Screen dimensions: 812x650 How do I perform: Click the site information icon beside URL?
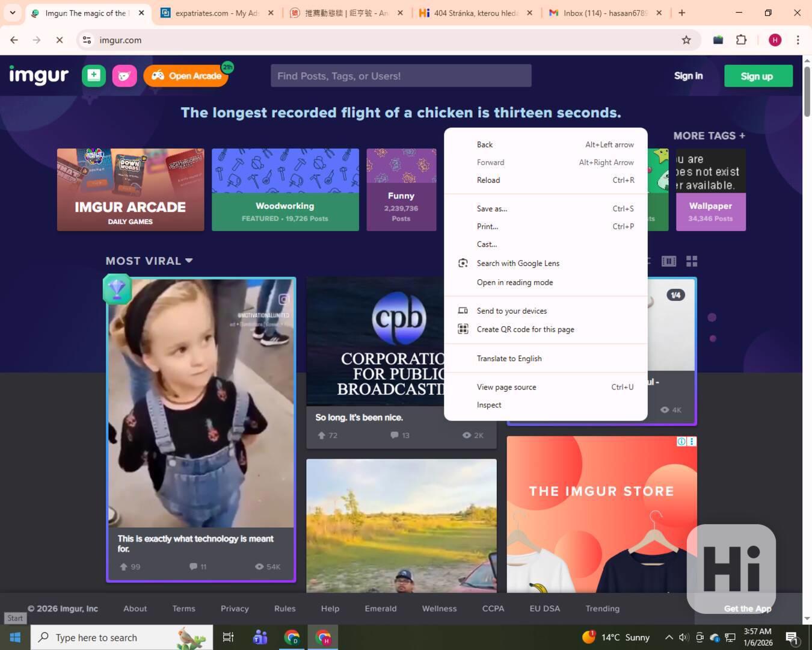point(87,40)
